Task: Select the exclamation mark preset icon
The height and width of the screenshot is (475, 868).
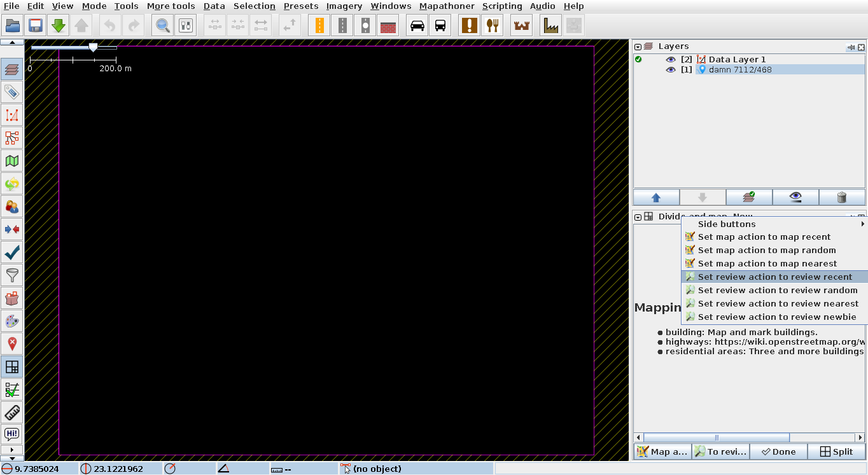Action: tap(470, 25)
